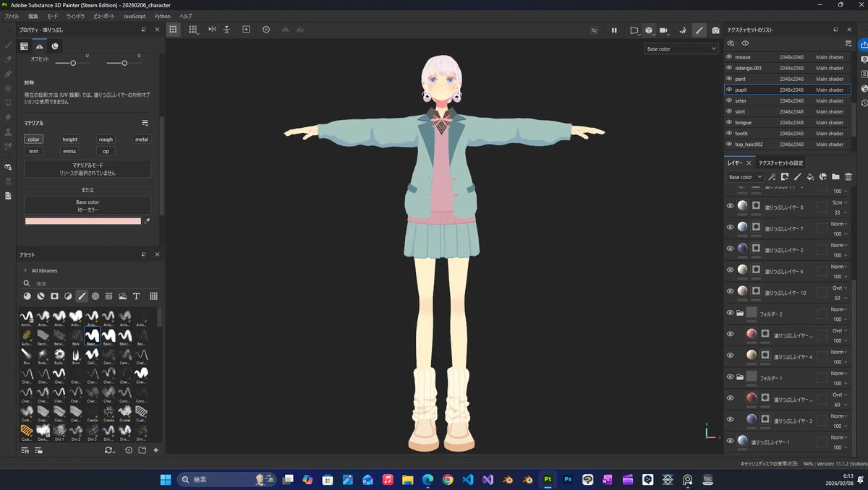This screenshot has width=868, height=490.
Task: Activate the painting mode brush icon in top toolbar
Action: (x=699, y=30)
